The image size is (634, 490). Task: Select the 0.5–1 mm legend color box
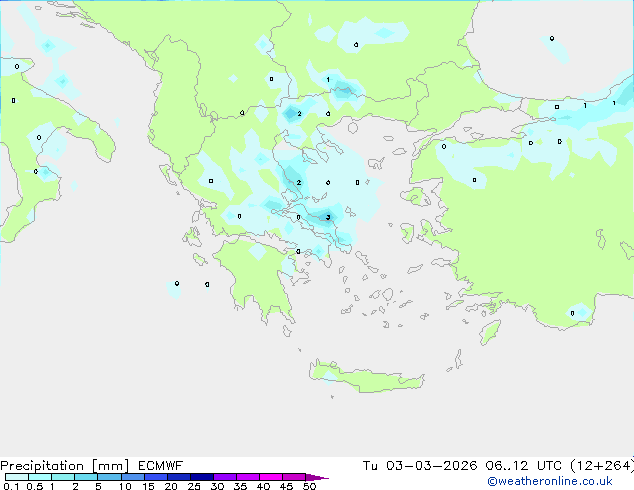tap(40, 477)
